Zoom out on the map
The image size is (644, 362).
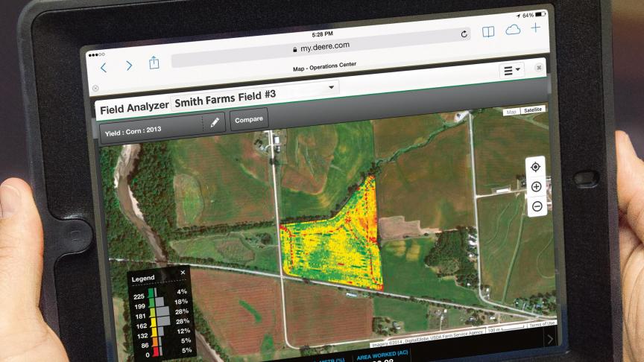pyautogui.click(x=537, y=206)
